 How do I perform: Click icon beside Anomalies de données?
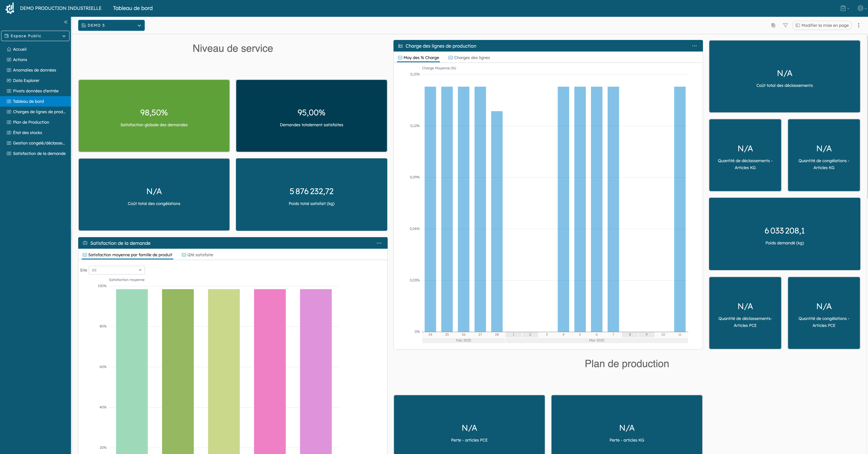(9, 70)
